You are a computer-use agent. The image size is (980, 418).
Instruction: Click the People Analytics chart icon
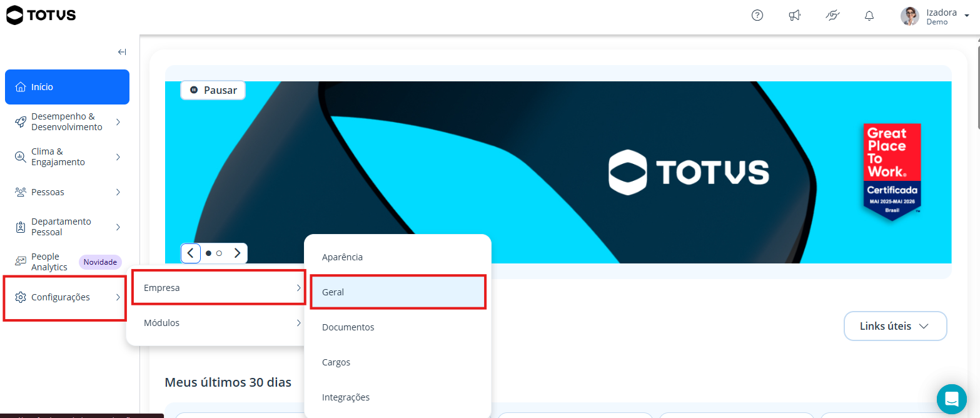[x=21, y=262]
